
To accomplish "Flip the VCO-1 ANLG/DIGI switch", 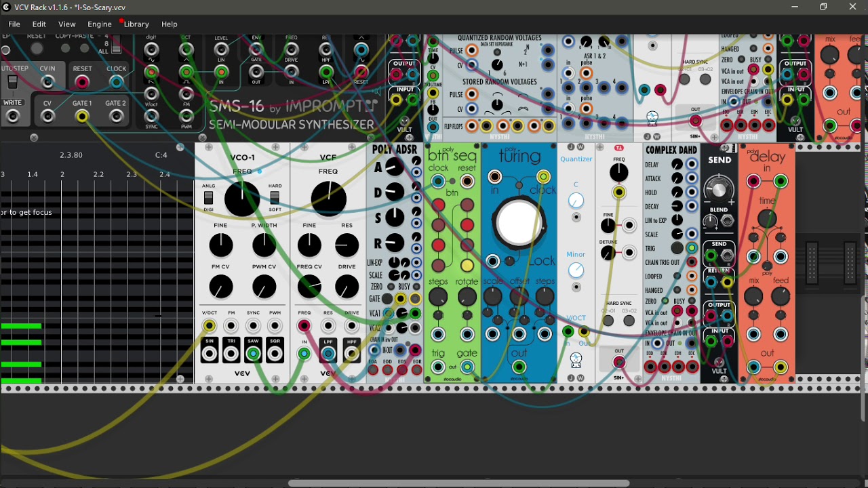I will coord(209,198).
